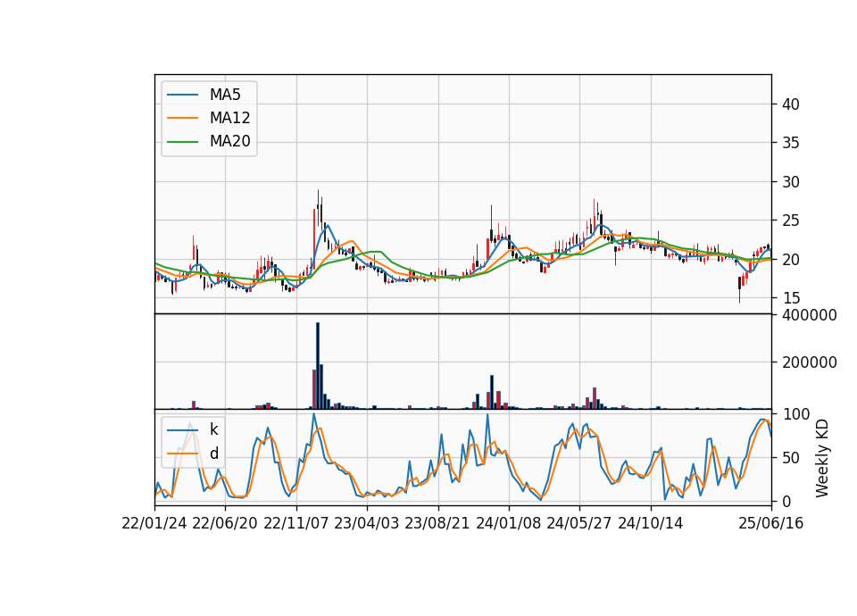Image resolution: width=857 pixels, height=616 pixels.
Task: Click the orange MA12 legend line sample
Action: [182, 118]
